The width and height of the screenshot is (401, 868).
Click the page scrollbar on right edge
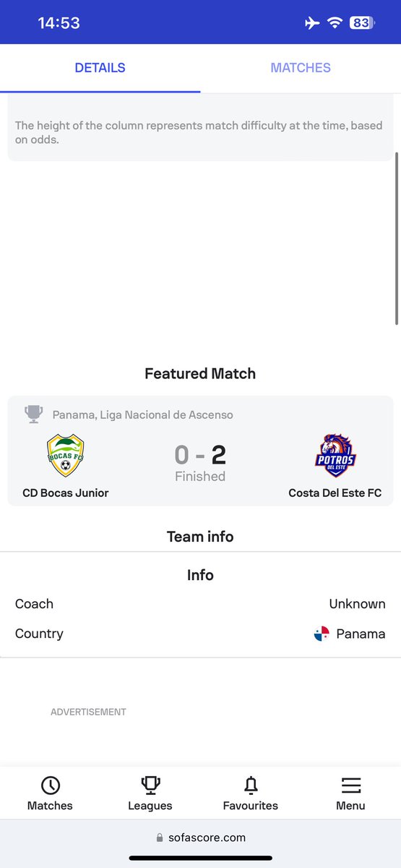tap(396, 239)
